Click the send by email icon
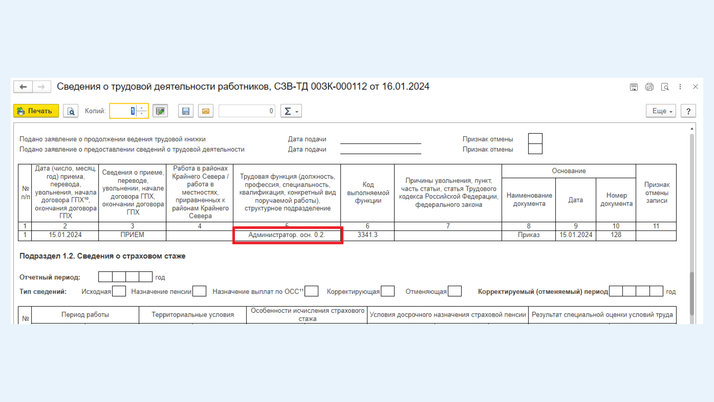 point(206,111)
